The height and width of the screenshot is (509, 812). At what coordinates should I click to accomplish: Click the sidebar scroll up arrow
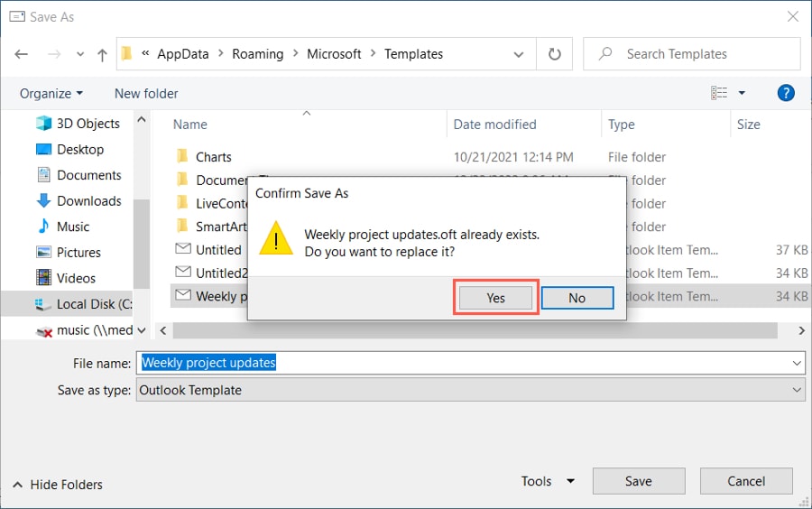point(142,120)
